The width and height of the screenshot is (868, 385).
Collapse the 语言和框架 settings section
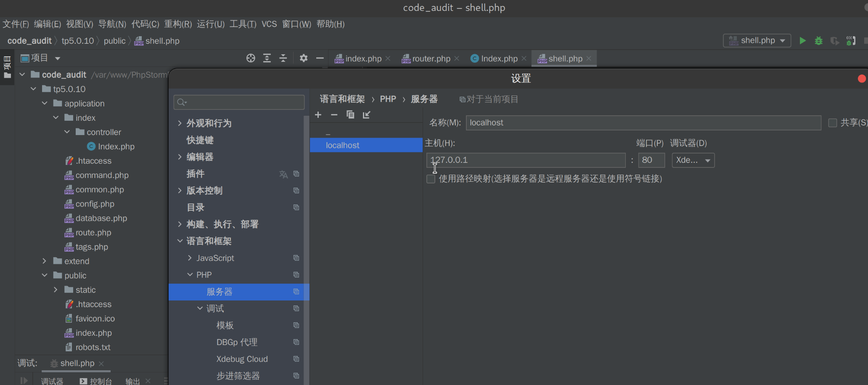pyautogui.click(x=180, y=241)
